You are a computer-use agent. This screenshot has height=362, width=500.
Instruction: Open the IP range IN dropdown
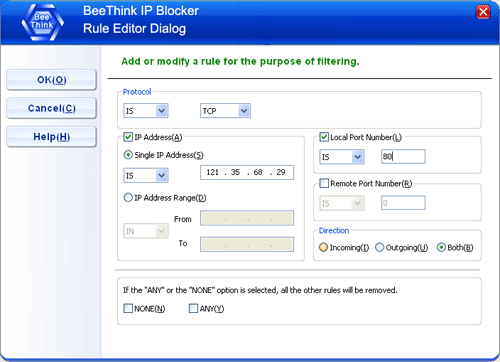coord(146,231)
